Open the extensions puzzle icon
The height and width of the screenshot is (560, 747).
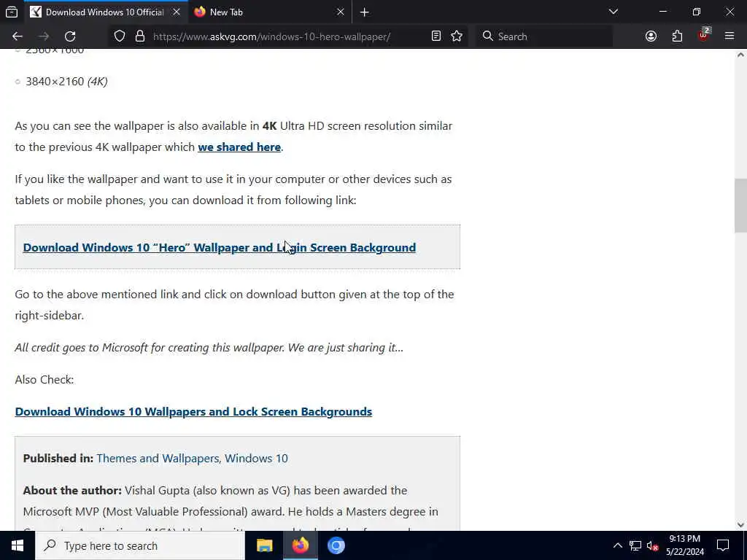(677, 36)
